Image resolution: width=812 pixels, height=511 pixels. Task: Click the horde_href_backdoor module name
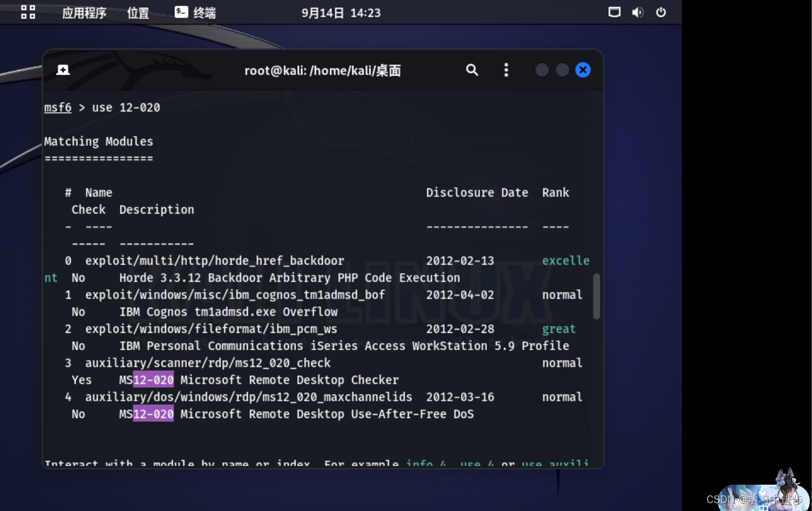tap(214, 260)
